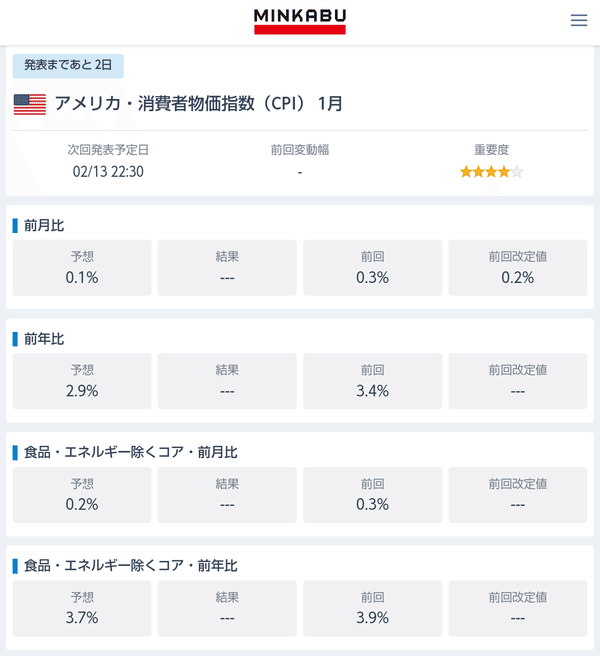Open the hamburger menu icon
Viewport: 600px width, 656px height.
pyautogui.click(x=579, y=20)
